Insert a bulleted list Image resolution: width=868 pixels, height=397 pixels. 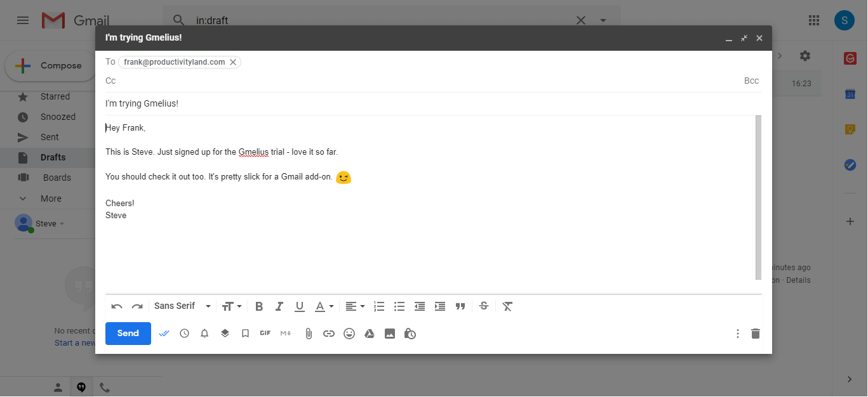click(399, 306)
